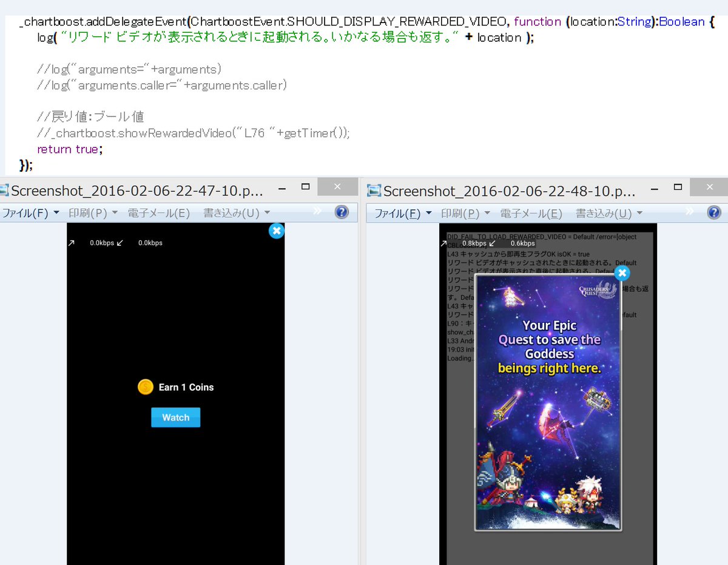Click the Crusaders Quest ad image
This screenshot has height=565, width=728.
[x=548, y=402]
